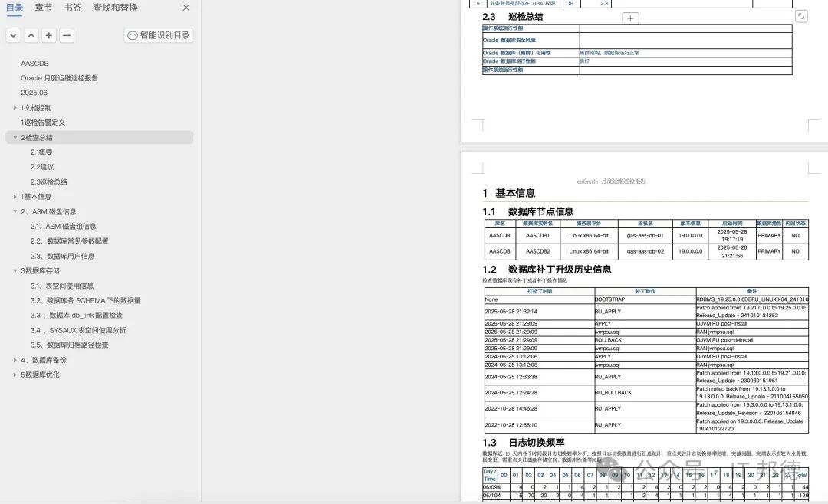Expand the 4、数据库备份 outline entry

15,360
